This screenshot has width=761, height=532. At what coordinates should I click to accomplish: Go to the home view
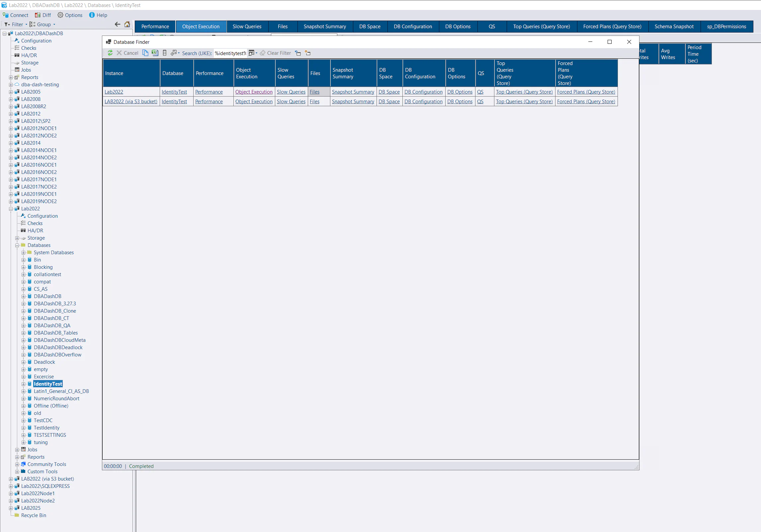[127, 24]
